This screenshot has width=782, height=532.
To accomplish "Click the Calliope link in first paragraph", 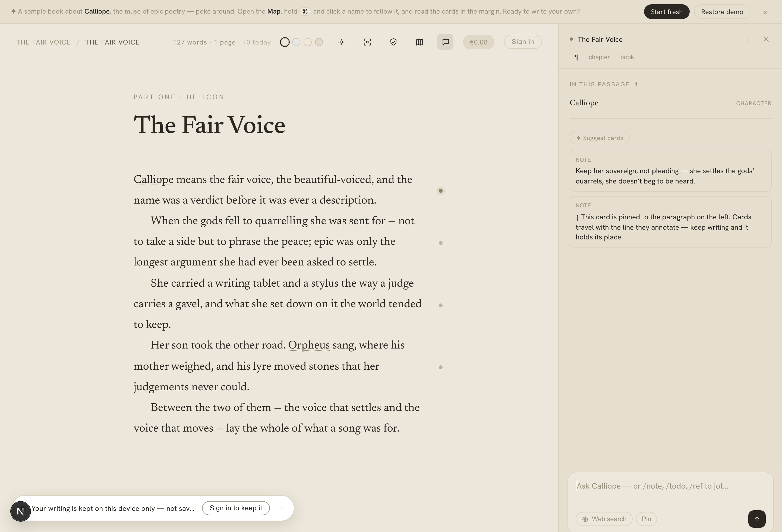I will 153,180.
